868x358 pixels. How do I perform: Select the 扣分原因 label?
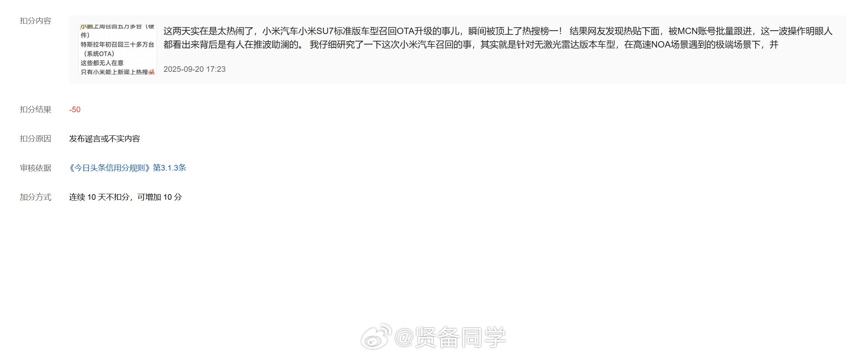36,139
